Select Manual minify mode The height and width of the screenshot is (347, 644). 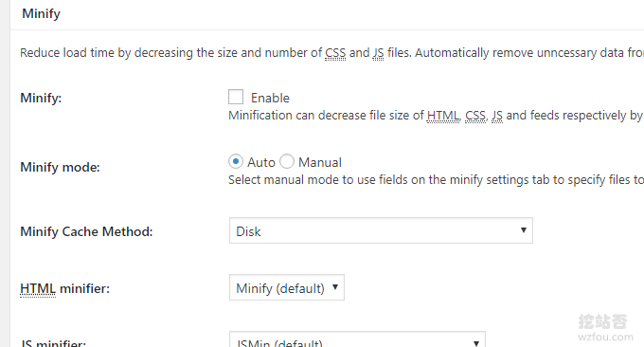(x=287, y=161)
